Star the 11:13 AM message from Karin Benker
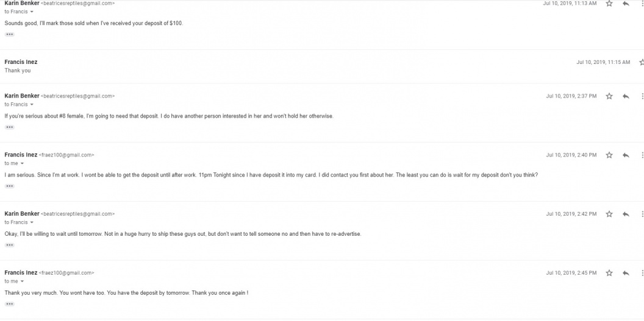644x321 pixels. tap(609, 4)
